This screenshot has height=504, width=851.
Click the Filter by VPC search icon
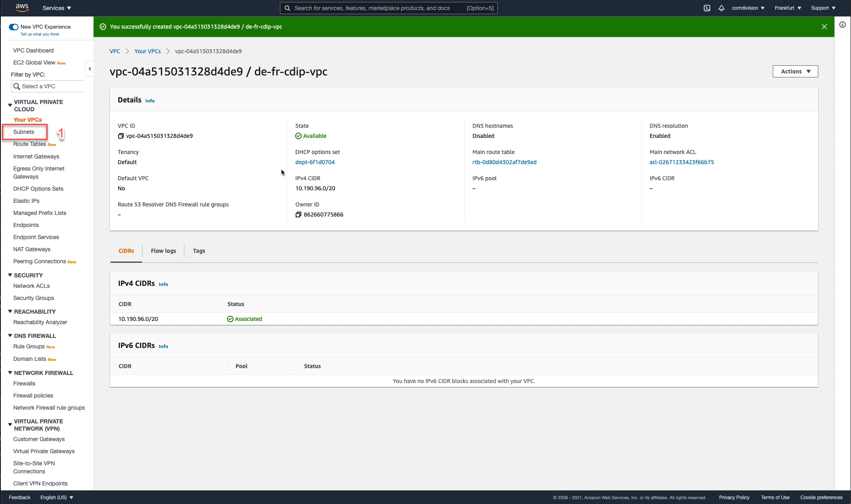17,86
